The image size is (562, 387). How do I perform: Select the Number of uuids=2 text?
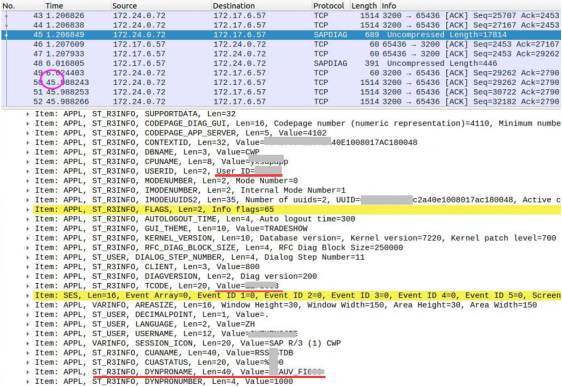286,200
